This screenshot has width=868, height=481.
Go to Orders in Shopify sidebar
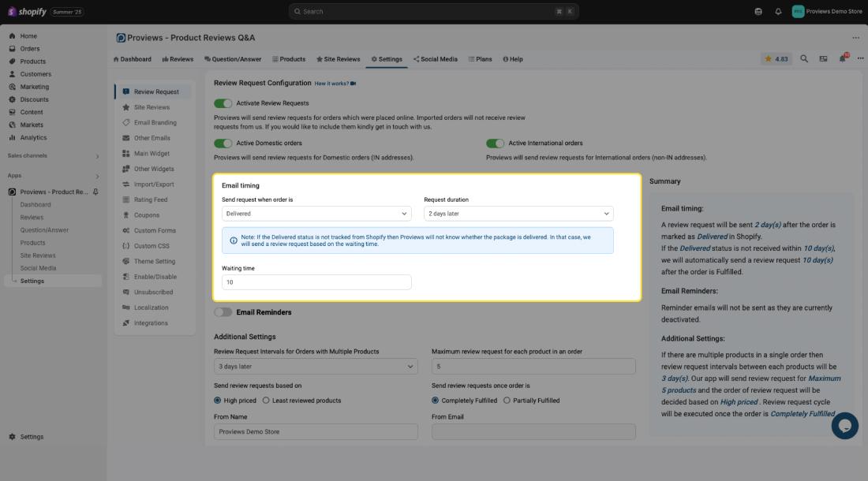click(x=30, y=49)
